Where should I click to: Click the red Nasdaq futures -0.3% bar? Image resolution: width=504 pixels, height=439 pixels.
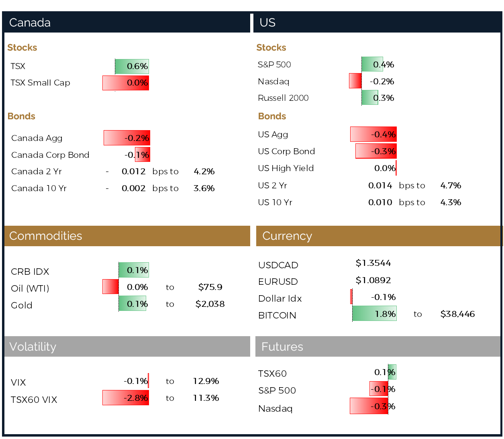pos(369,406)
